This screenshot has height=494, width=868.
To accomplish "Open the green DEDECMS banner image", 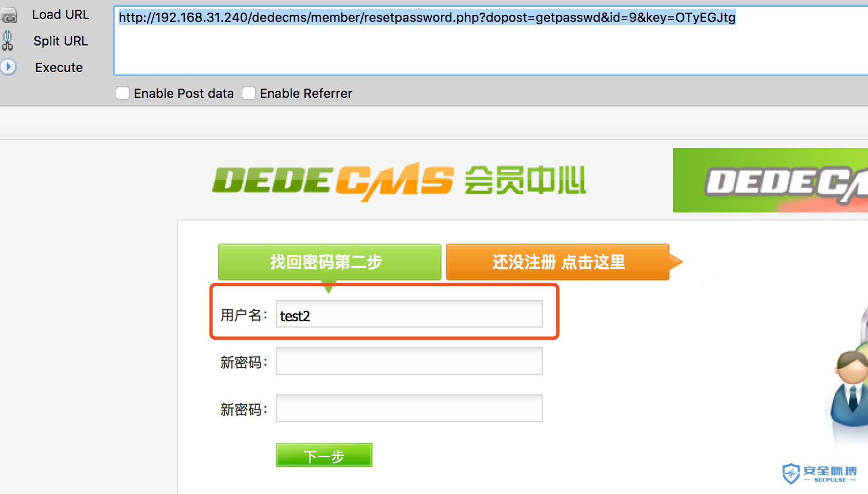I will [770, 180].
